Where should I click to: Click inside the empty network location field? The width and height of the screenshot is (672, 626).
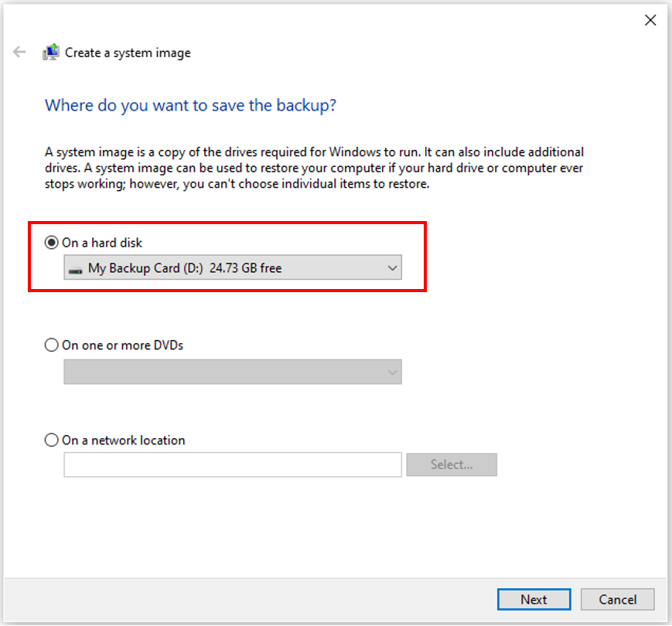[x=232, y=464]
